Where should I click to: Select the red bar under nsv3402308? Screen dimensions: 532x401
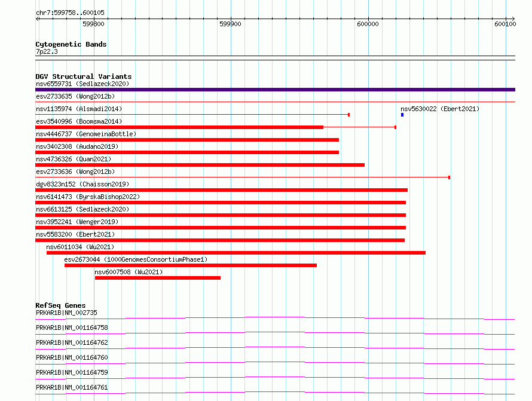pyautogui.click(x=187, y=152)
